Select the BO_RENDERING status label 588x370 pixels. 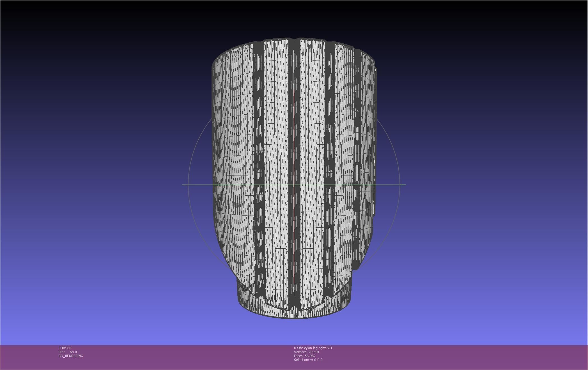(71, 356)
